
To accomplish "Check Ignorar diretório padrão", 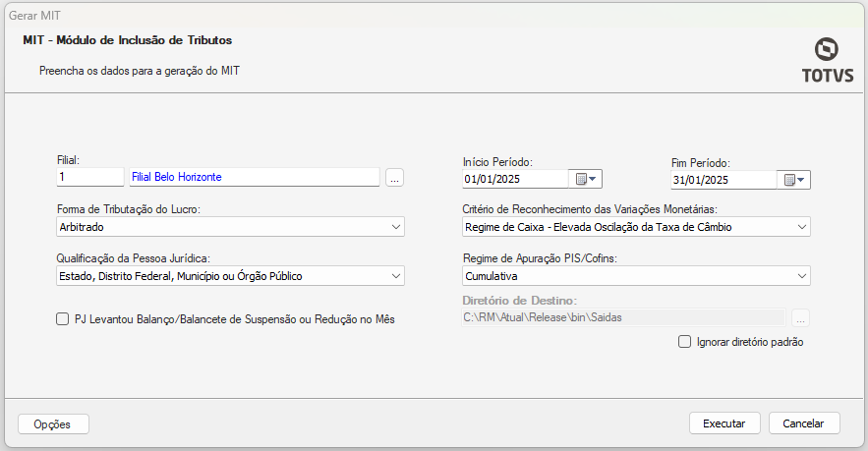I will click(685, 342).
